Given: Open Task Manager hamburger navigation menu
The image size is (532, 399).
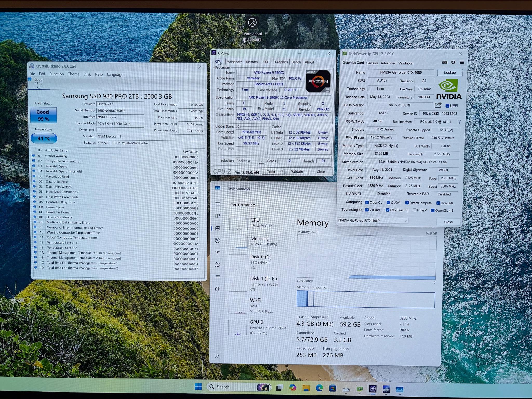Looking at the screenshot, I should (218, 204).
